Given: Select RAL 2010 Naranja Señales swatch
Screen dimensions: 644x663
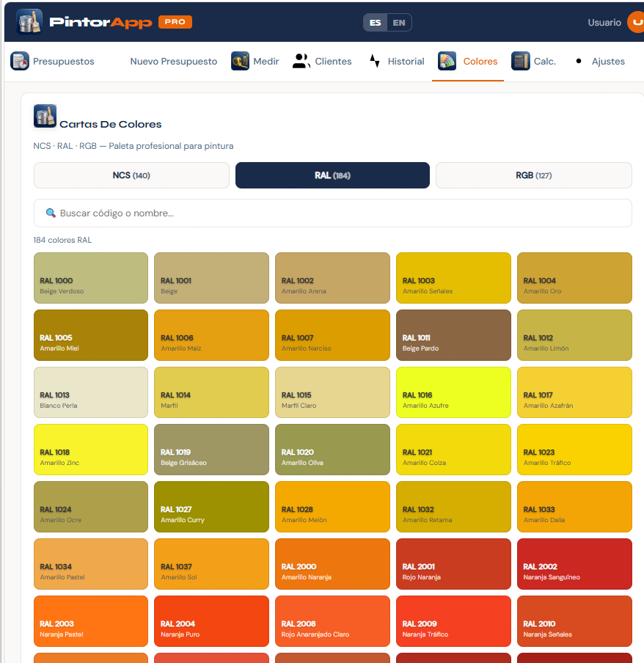Looking at the screenshot, I should click(574, 621).
